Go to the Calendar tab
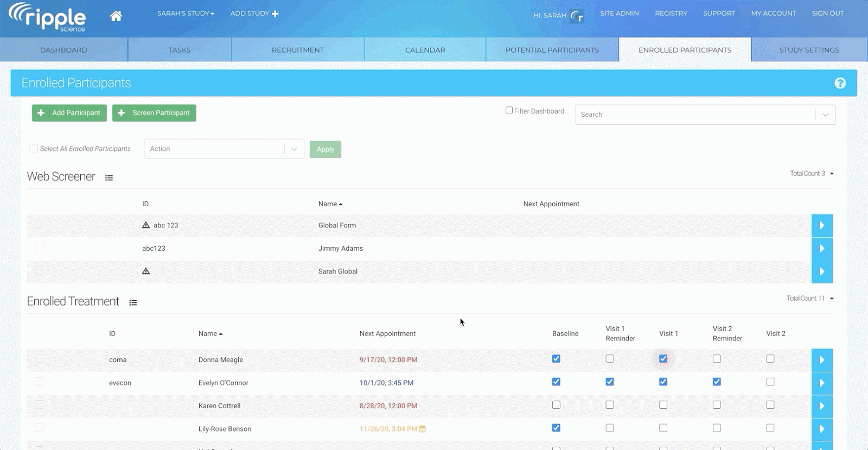868x450 pixels. pyautogui.click(x=425, y=50)
